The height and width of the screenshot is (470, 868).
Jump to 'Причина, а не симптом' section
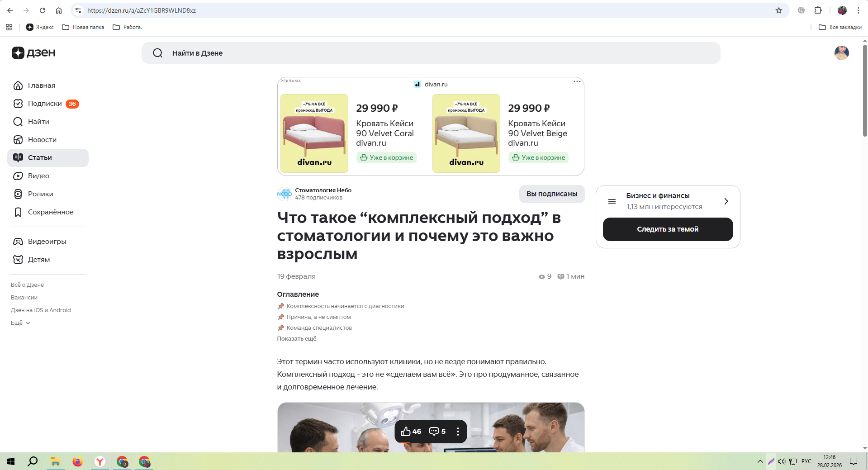pyautogui.click(x=318, y=317)
